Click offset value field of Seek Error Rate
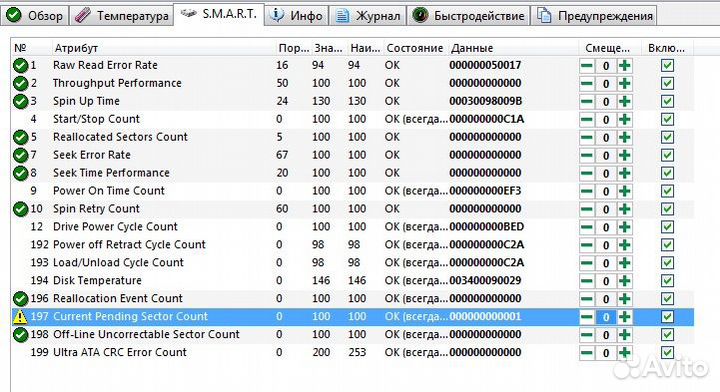Screen dimensions: 720x392 [606, 156]
